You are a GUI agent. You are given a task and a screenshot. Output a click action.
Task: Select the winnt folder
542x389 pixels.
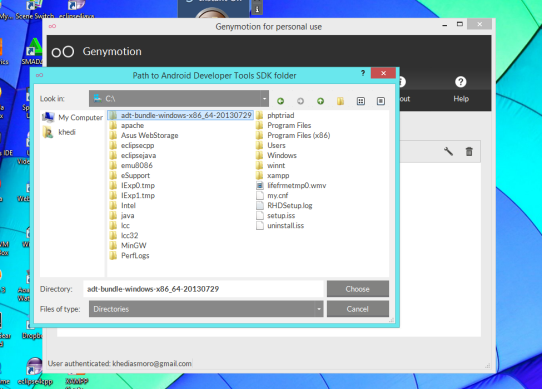pyautogui.click(x=271, y=165)
